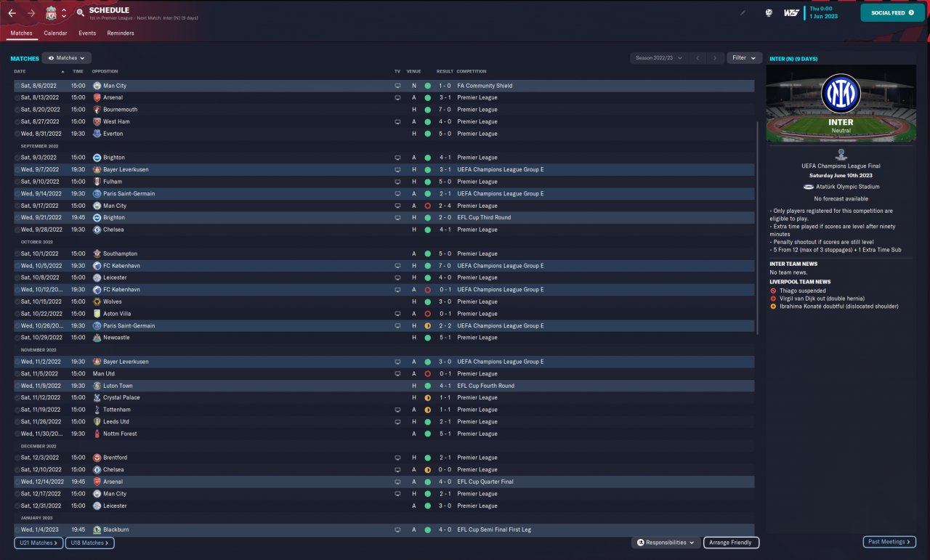Screen dimensions: 930x560
Task: Toggle selection circle for Sat, 12/3/2022 row
Action: click(x=17, y=458)
